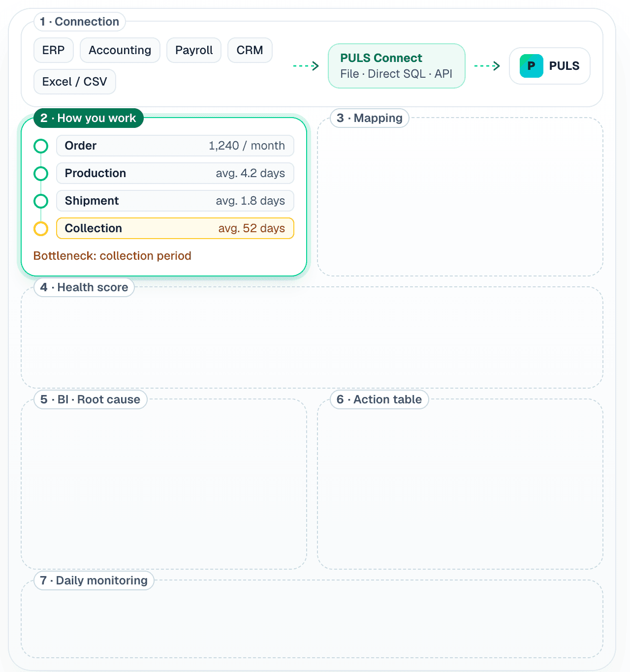Image resolution: width=630 pixels, height=672 pixels.
Task: Click the "Bottleneck: collection period" note
Action: tap(112, 256)
